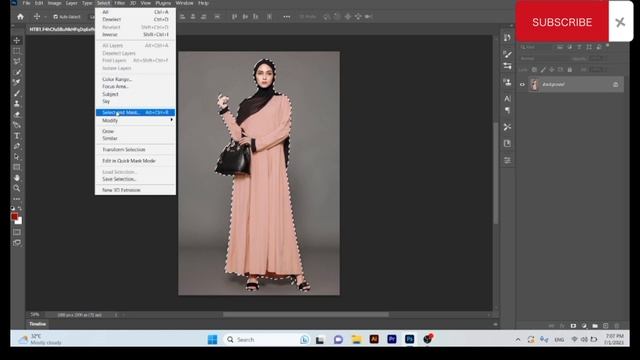The width and height of the screenshot is (640, 360).
Task: Click the Background layer lock icon
Action: click(616, 84)
